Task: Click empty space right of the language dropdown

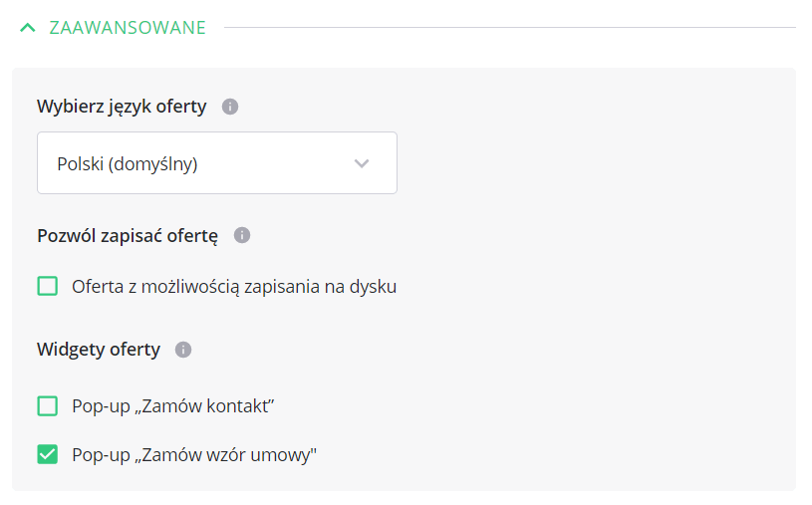Action: [588, 163]
